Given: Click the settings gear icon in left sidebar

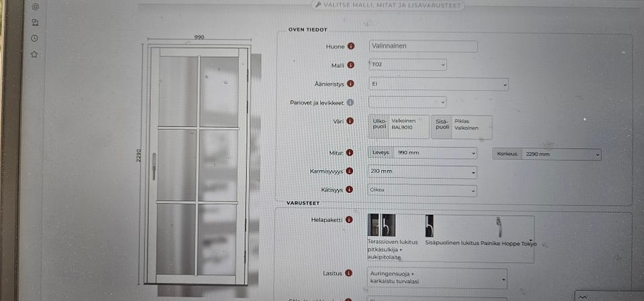Looking at the screenshot, I should [x=35, y=7].
